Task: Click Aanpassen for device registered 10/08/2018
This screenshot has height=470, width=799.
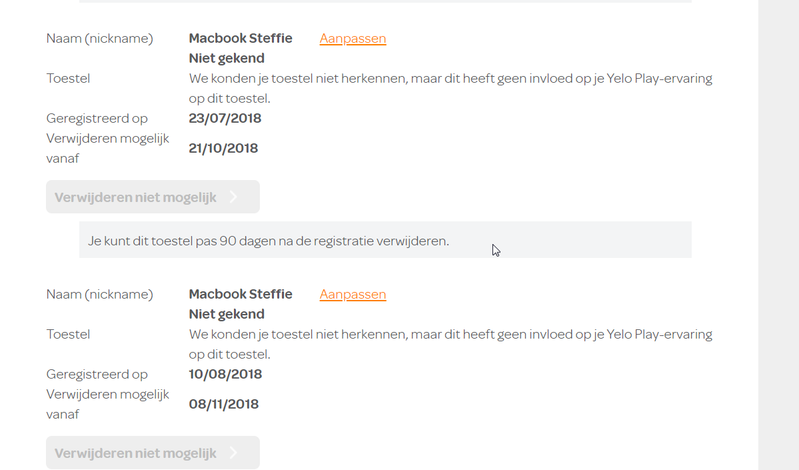Action: tap(352, 294)
